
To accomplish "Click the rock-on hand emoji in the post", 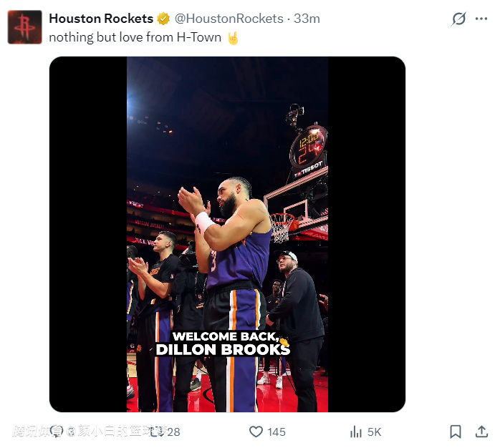I will click(x=233, y=37).
